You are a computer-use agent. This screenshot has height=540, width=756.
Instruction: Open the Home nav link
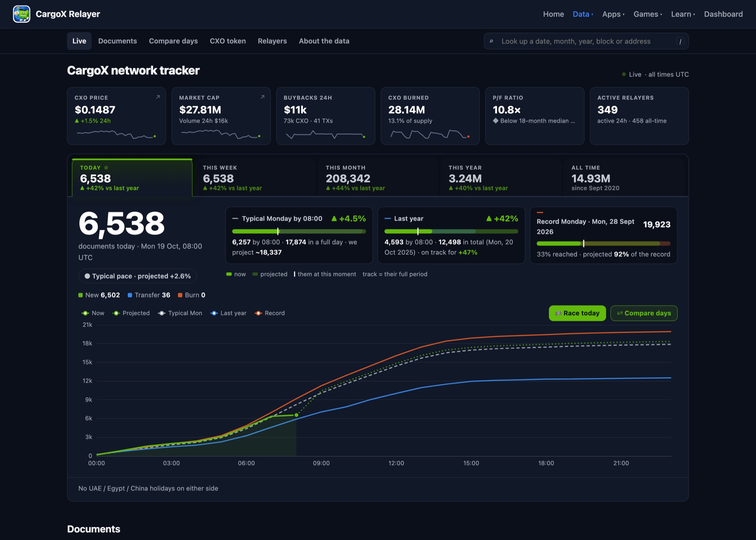553,14
